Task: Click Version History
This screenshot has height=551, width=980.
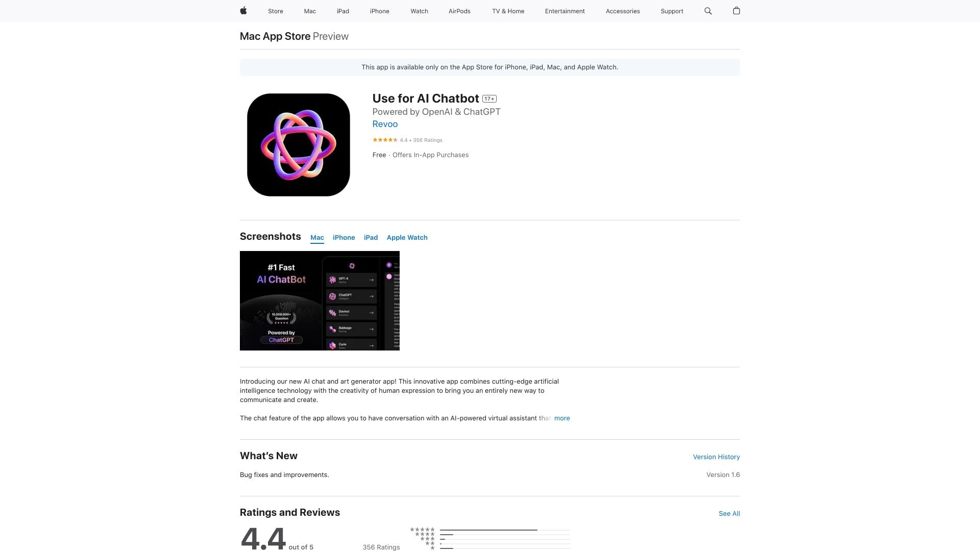Action: pos(716,457)
